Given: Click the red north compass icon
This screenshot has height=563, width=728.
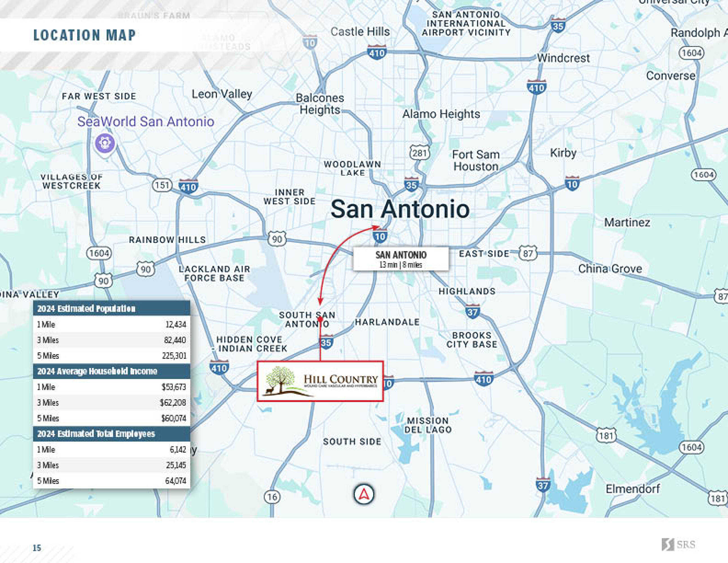Looking at the screenshot, I should coord(364,494).
